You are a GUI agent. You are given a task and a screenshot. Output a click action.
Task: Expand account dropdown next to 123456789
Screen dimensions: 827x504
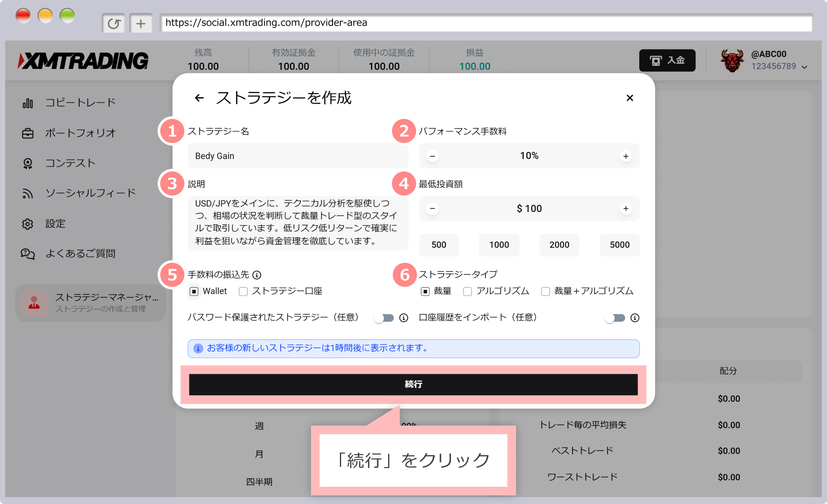pyautogui.click(x=805, y=67)
